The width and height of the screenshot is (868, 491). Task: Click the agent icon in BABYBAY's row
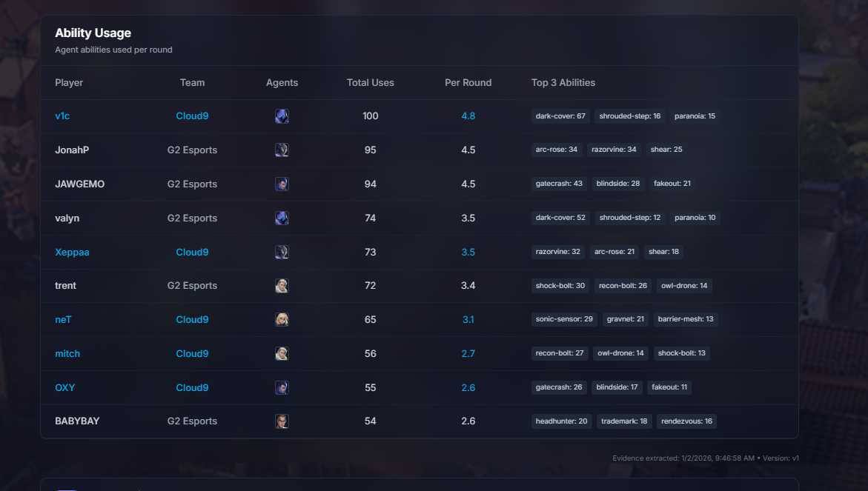click(282, 421)
